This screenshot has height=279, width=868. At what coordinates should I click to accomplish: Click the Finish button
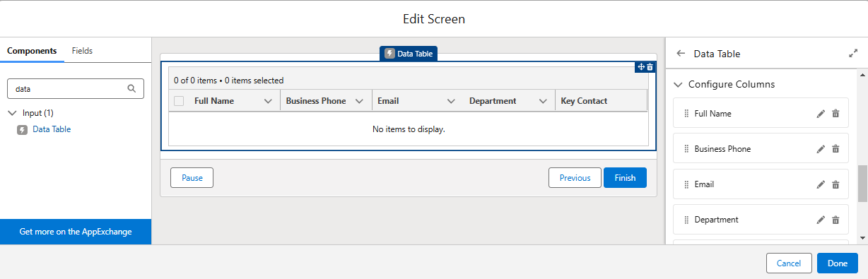click(625, 178)
